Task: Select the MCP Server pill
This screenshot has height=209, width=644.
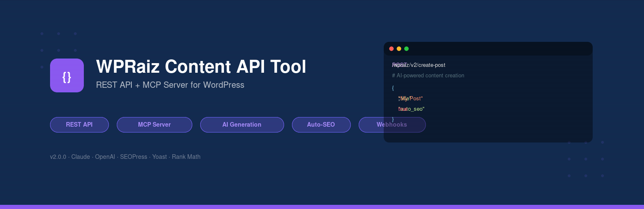Action: [x=154, y=125]
